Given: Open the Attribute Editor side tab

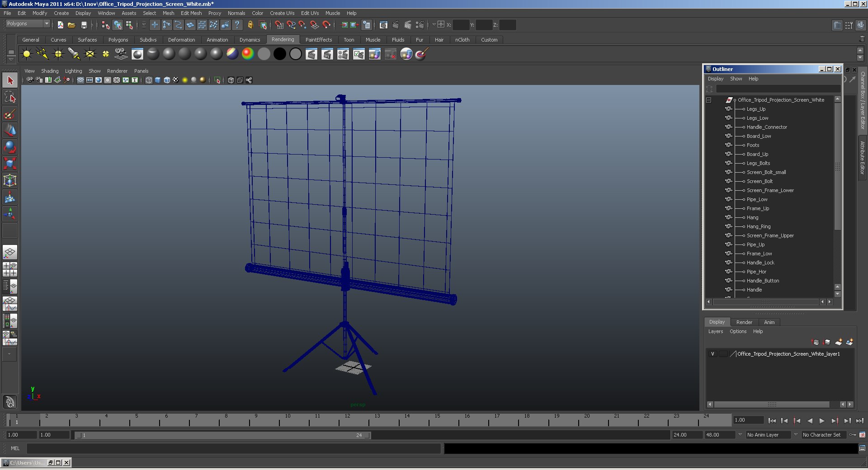Looking at the screenshot, I should (863, 157).
